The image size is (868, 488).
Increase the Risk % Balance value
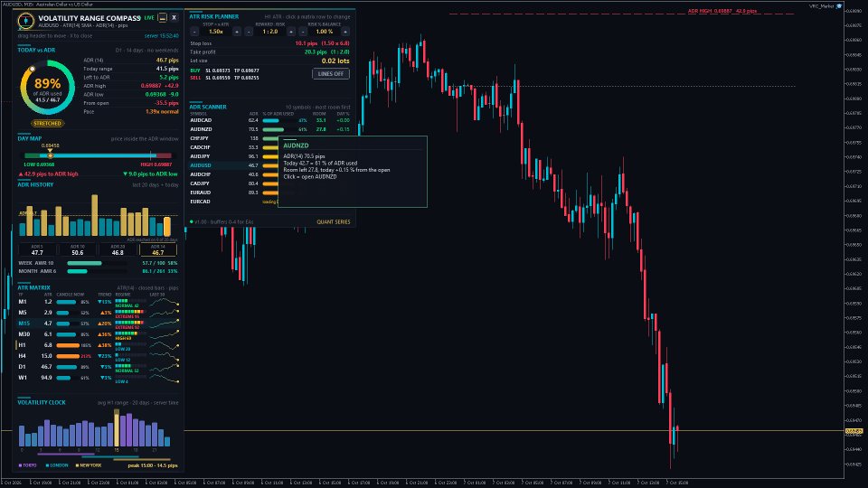point(345,32)
